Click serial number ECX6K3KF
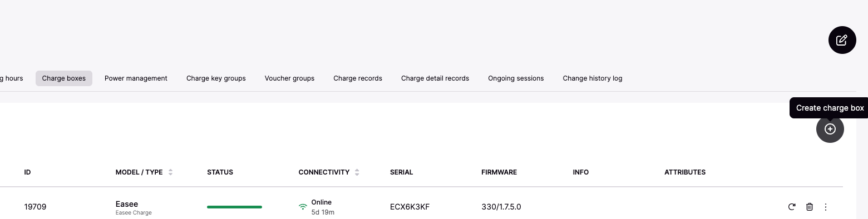Screen dimensions: 868x219 (x=410, y=207)
